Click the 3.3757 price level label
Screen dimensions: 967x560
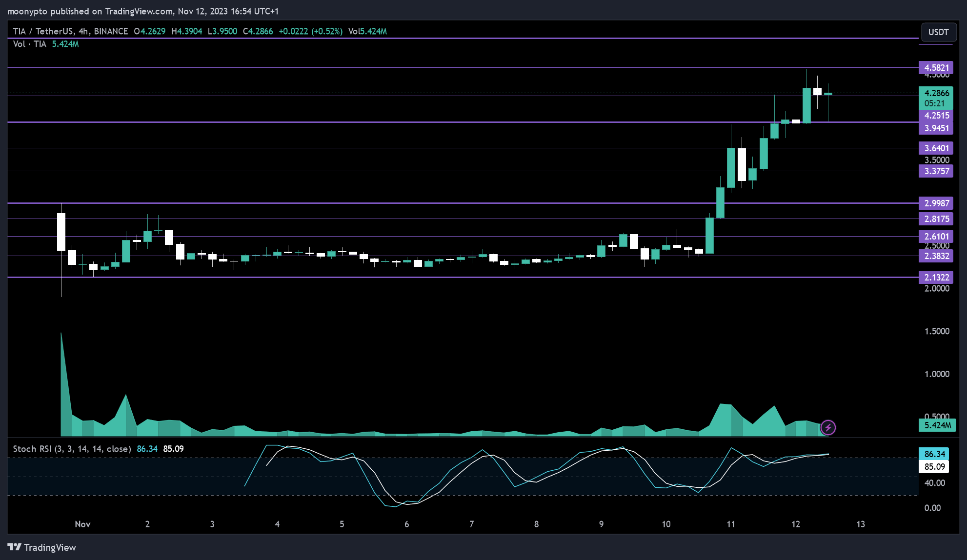point(936,171)
